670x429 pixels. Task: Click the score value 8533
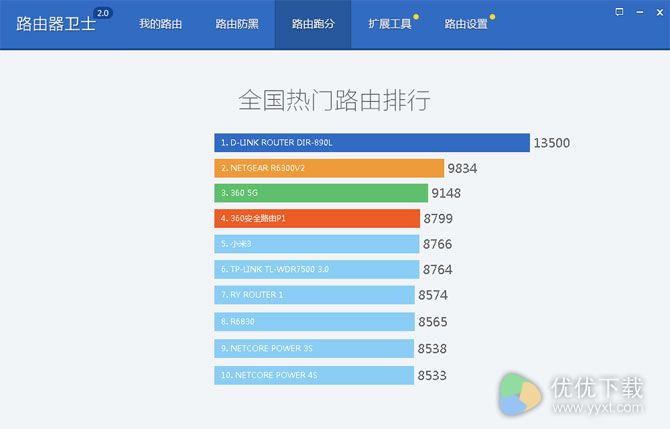tap(432, 376)
